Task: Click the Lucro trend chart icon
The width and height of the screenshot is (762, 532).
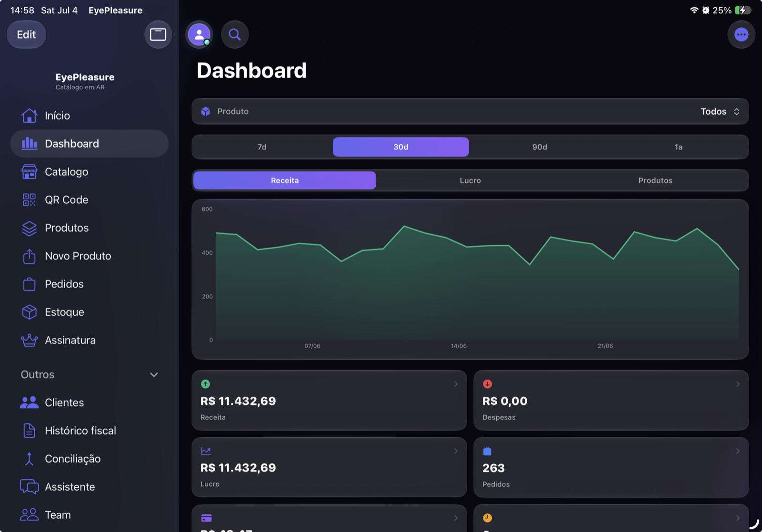Action: tap(206, 451)
